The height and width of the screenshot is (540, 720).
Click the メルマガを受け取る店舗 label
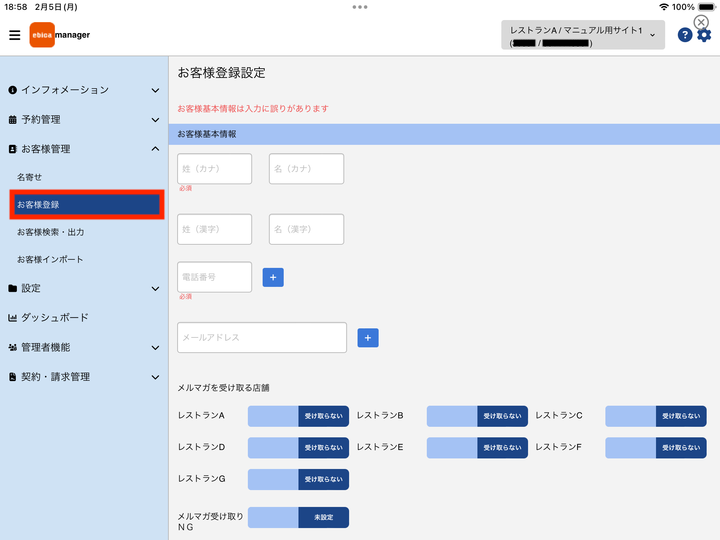point(224,388)
